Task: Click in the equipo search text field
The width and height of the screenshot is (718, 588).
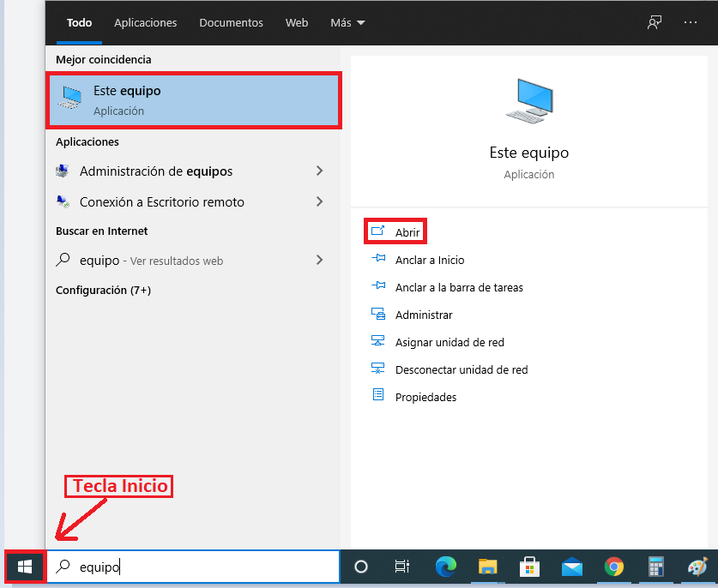Action: click(193, 567)
